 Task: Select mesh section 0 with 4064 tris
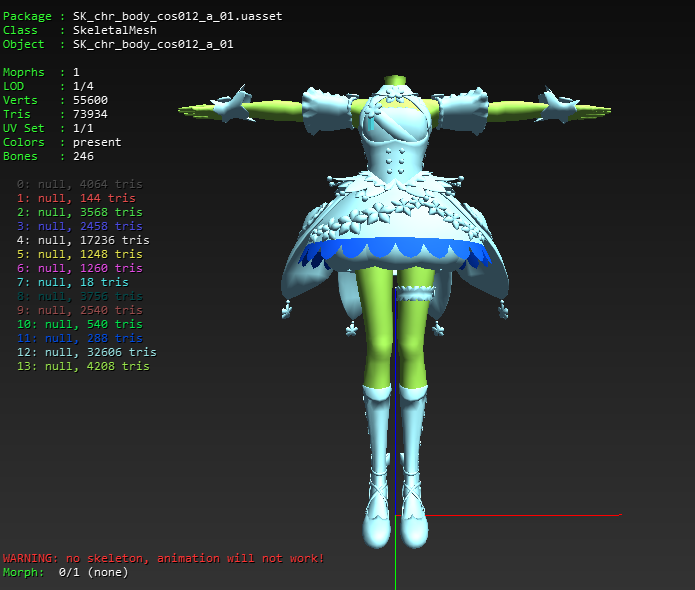pos(80,184)
